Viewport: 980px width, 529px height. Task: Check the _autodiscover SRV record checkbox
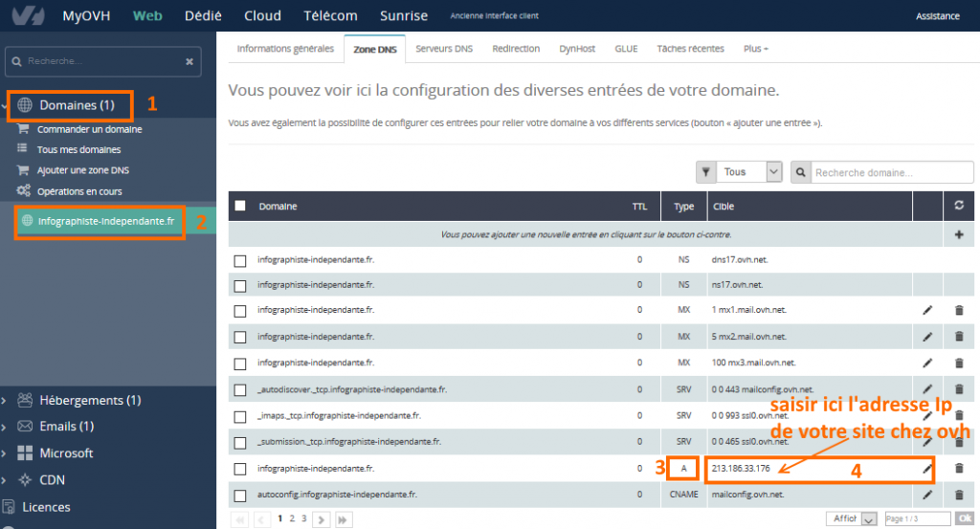tap(240, 390)
